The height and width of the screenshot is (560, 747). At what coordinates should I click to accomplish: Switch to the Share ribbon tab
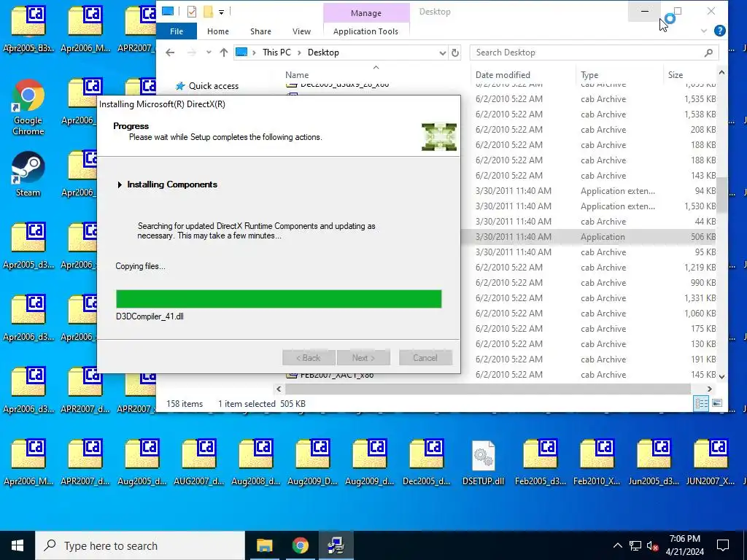pyautogui.click(x=260, y=31)
